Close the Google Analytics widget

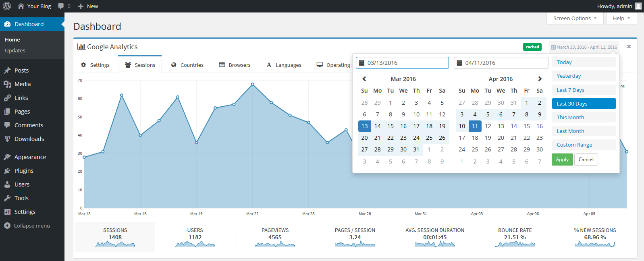coord(629,47)
